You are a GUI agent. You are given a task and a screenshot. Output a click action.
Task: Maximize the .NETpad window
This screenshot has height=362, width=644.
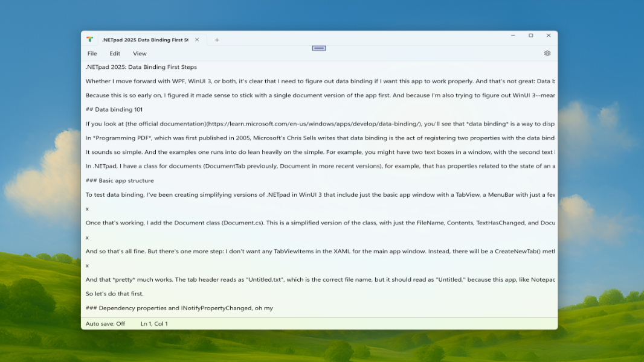[530, 36]
